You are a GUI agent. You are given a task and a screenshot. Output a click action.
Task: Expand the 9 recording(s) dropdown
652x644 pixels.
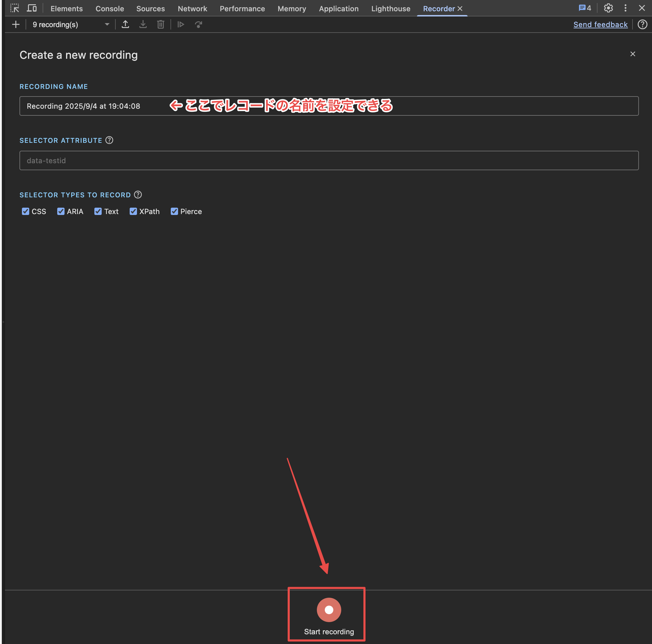pyautogui.click(x=71, y=24)
